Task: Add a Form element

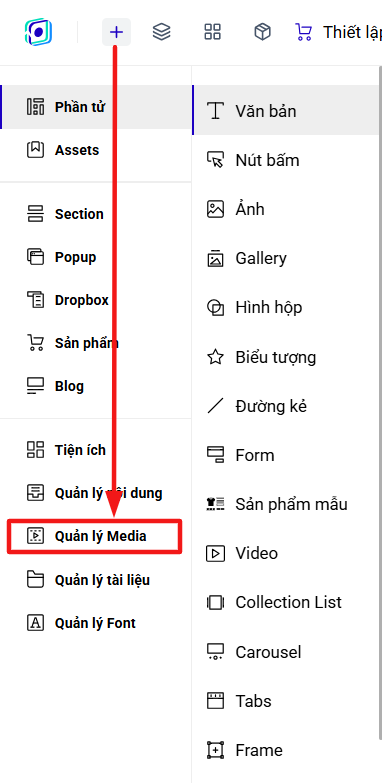Action: tap(287, 455)
